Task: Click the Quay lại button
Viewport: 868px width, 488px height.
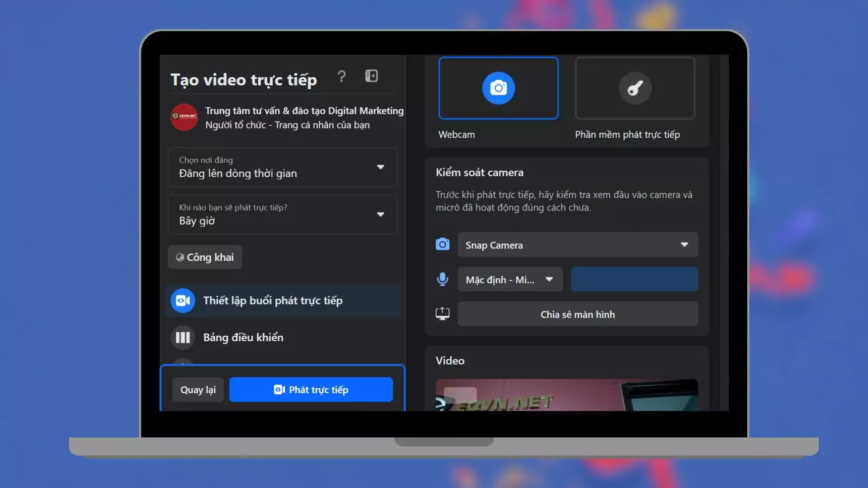Action: (x=198, y=389)
